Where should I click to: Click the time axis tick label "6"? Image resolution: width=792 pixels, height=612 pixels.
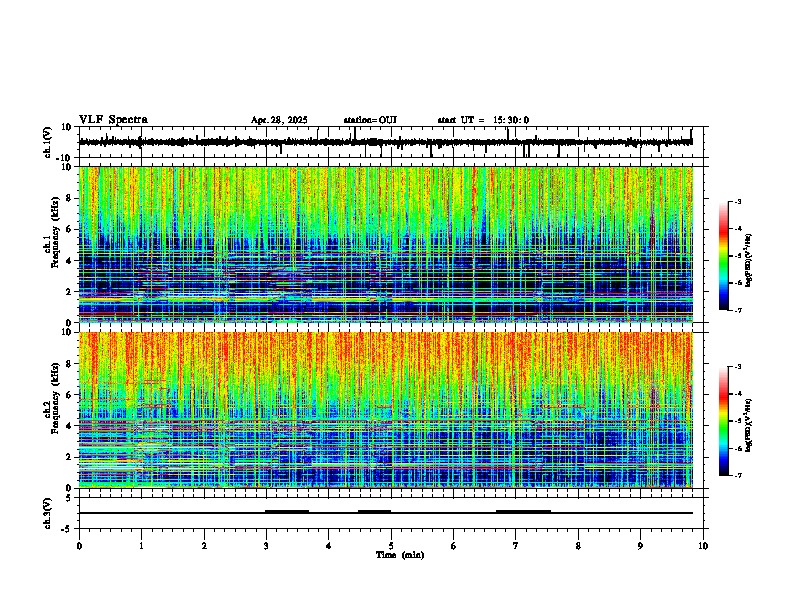pos(453,546)
